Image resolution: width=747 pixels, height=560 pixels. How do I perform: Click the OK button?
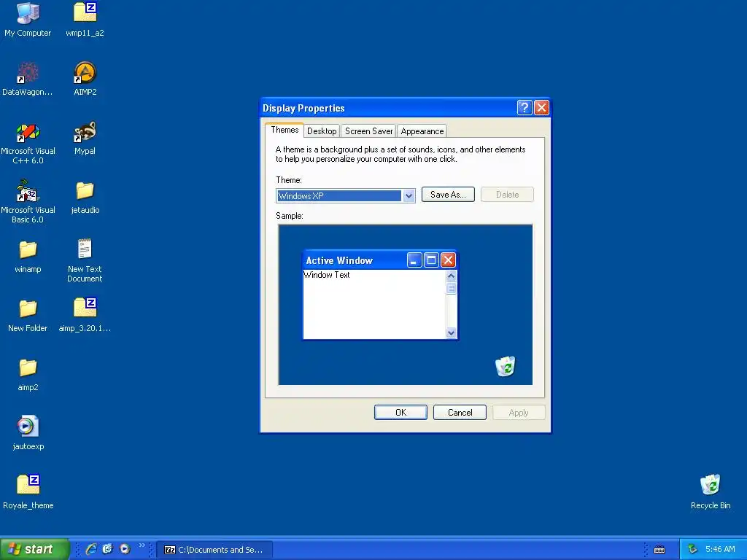point(400,413)
